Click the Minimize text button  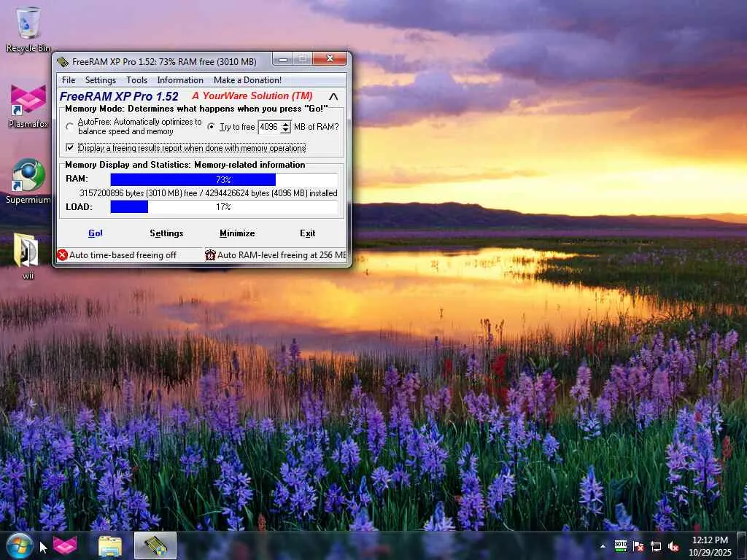[x=237, y=233]
